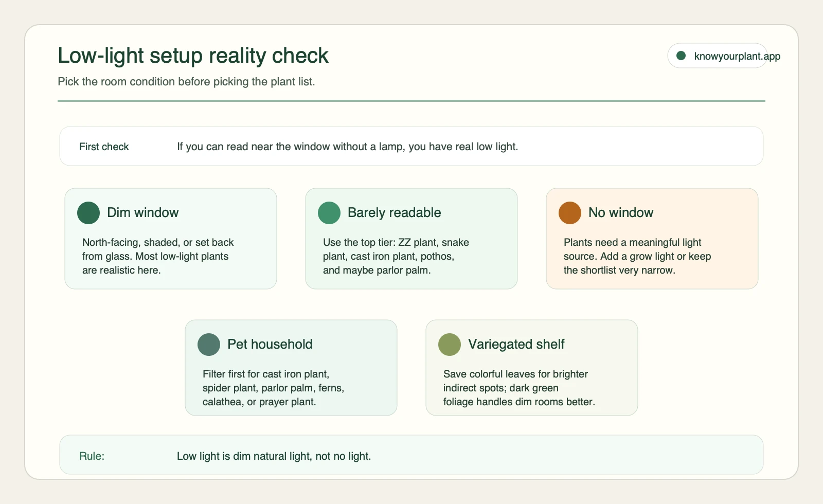The height and width of the screenshot is (504, 823).
Task: Select the Dim window heading
Action: tap(143, 212)
